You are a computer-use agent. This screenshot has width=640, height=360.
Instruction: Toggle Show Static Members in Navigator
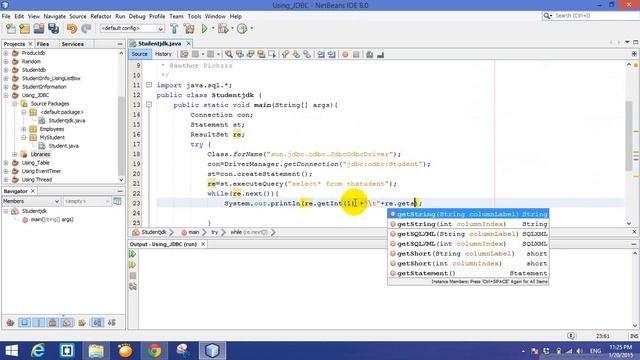(38, 323)
